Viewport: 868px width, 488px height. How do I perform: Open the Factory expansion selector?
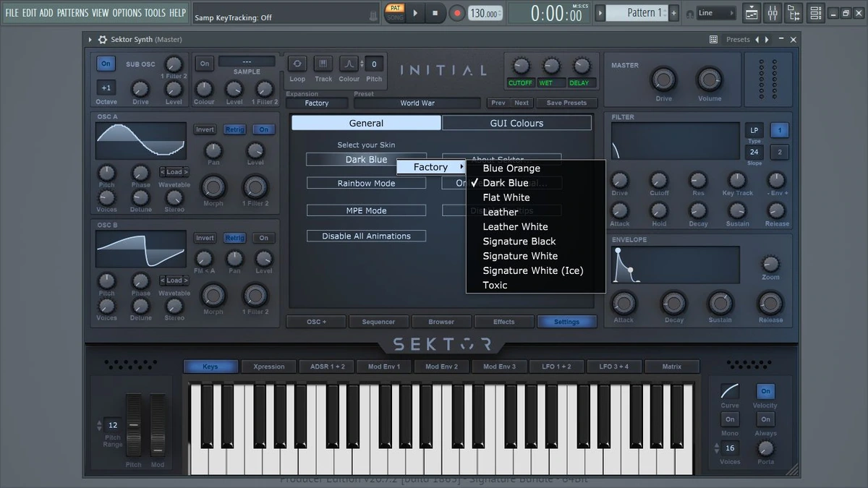tap(316, 103)
